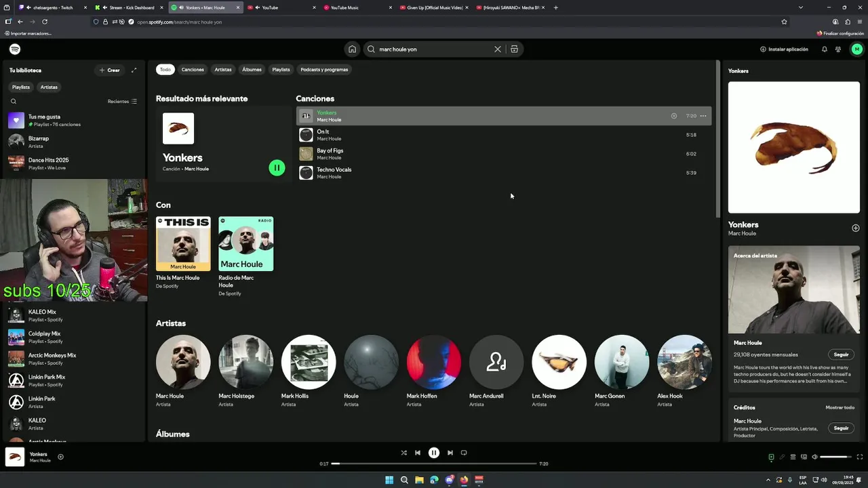Add Yonkers to library in the right panel
The height and width of the screenshot is (488, 868).
pyautogui.click(x=855, y=228)
